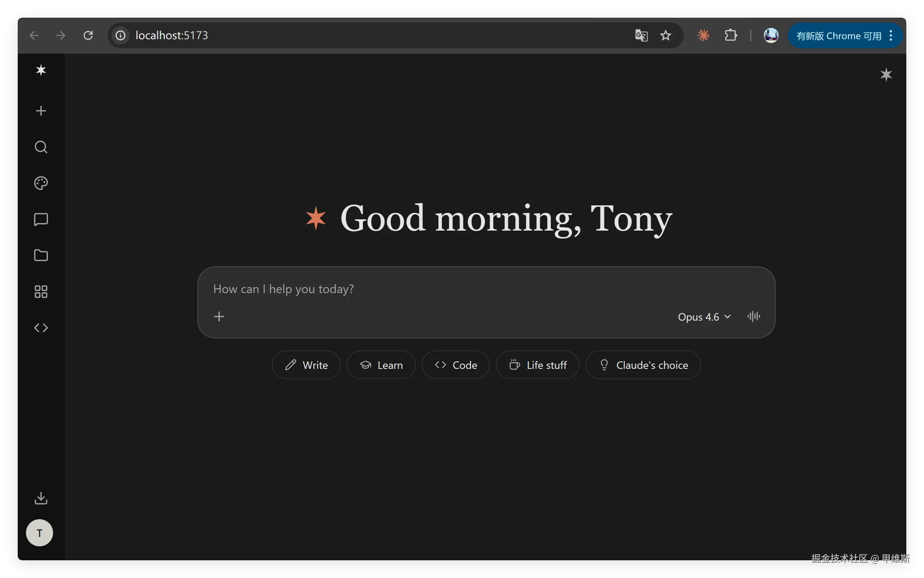Choose the Code suggestion chip
924x578 pixels.
[455, 365]
